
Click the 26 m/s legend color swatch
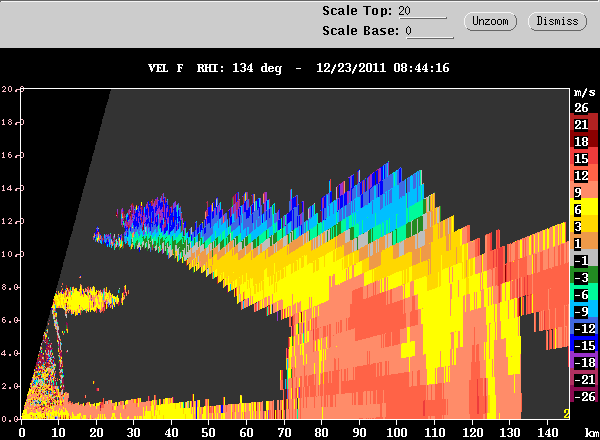coord(584,107)
